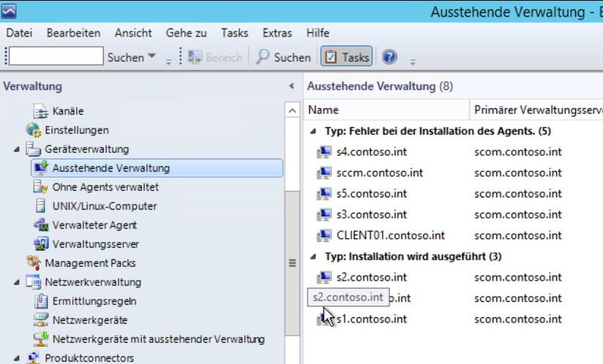Viewport: 603px width, 364px height.
Task: Toggle the Tasks pane toolbar button
Action: click(x=347, y=57)
